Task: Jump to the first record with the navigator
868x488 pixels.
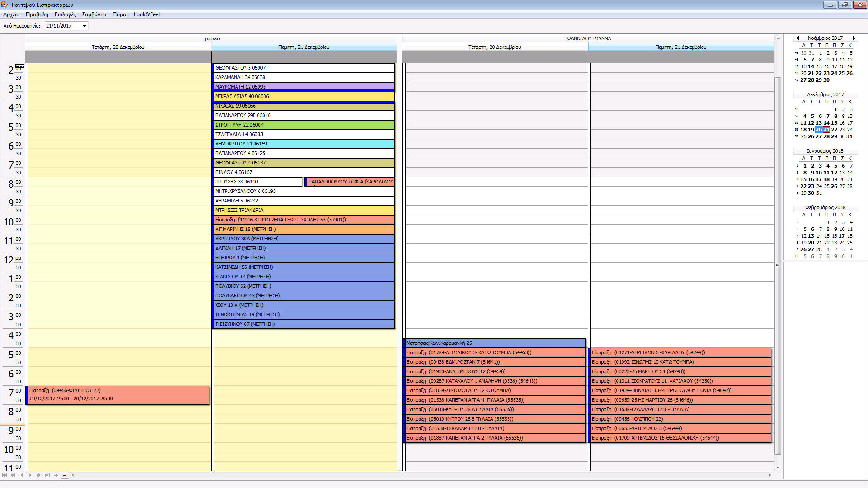Action: [x=5, y=475]
